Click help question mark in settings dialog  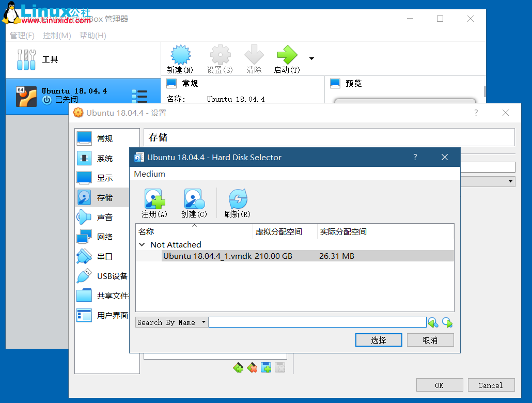coord(476,113)
